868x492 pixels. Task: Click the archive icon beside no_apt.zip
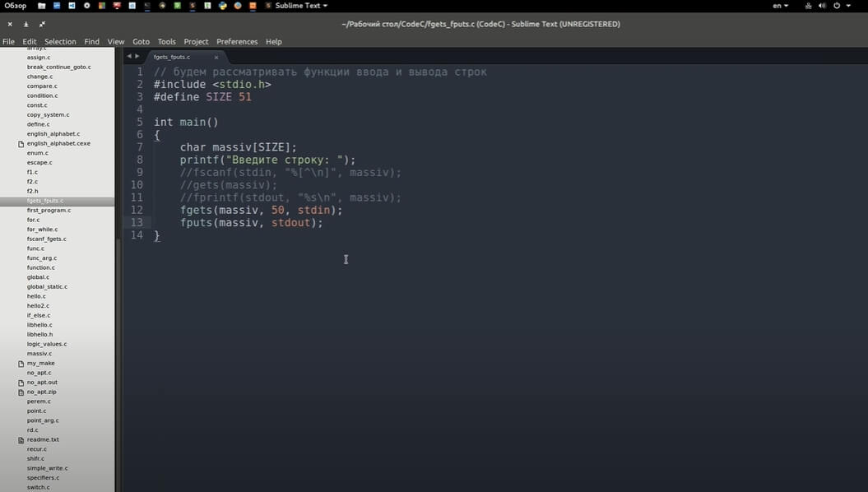point(21,392)
